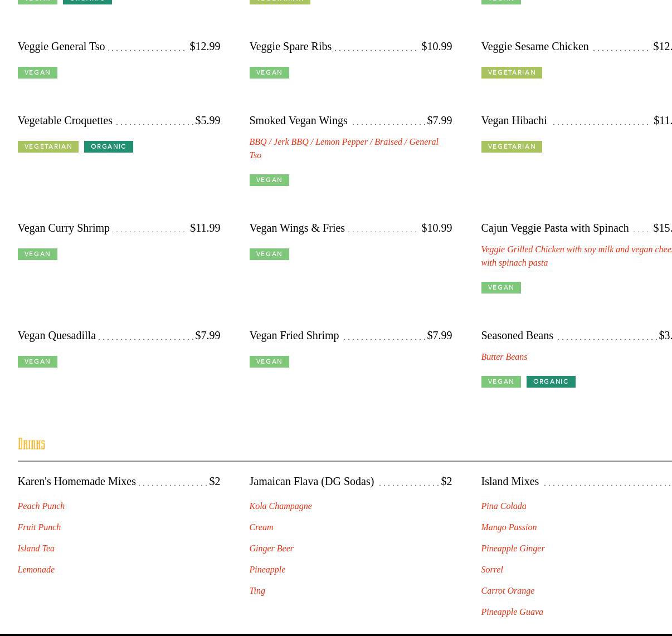Select the Vegan tag under Veggie Spare Ribs
672x636 pixels.
(x=269, y=72)
